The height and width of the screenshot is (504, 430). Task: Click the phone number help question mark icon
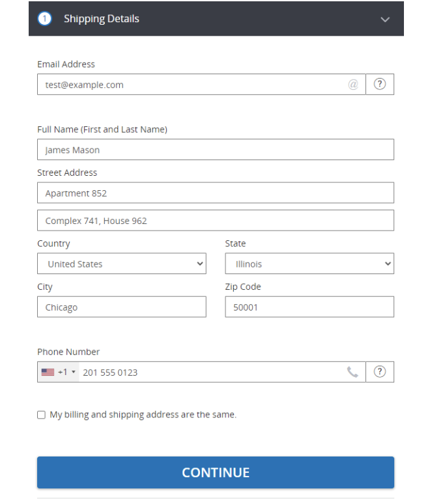(x=380, y=372)
